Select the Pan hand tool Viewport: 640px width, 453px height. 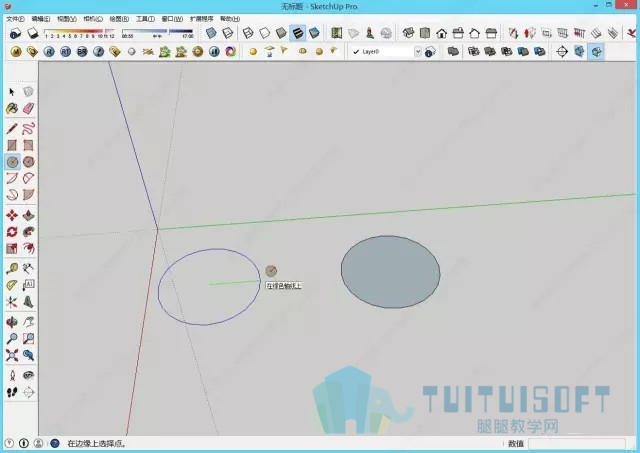point(28,322)
